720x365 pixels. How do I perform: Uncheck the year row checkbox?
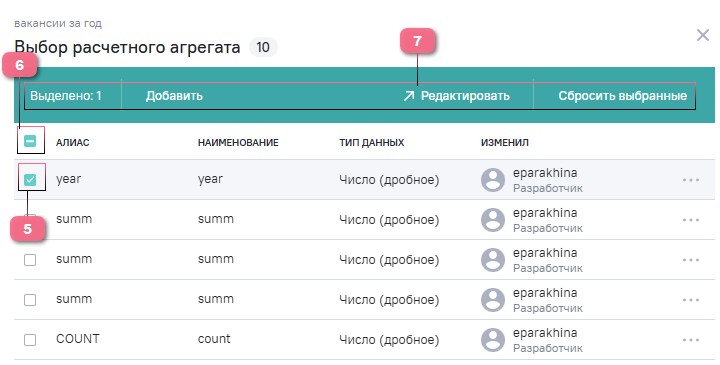(x=30, y=180)
